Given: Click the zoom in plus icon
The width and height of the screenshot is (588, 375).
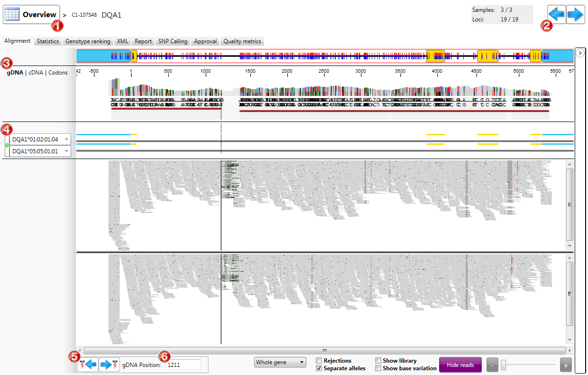Looking at the screenshot, I should [565, 365].
